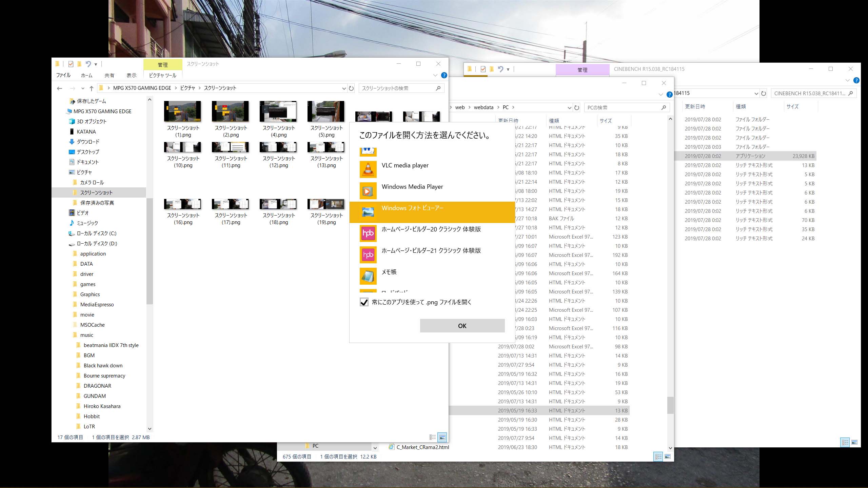Choose Windows Media Player icon
Viewport: 868px width, 488px height.
pyautogui.click(x=368, y=191)
